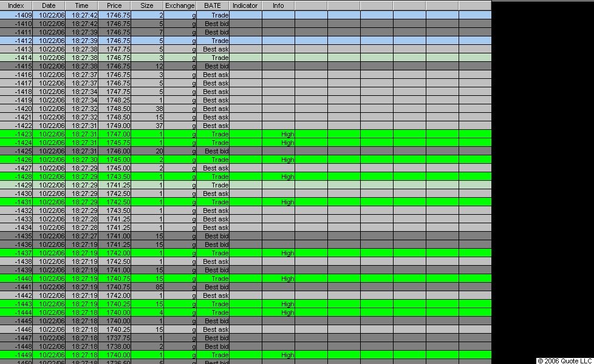
Task: Click the Size column header
Action: click(147, 5)
